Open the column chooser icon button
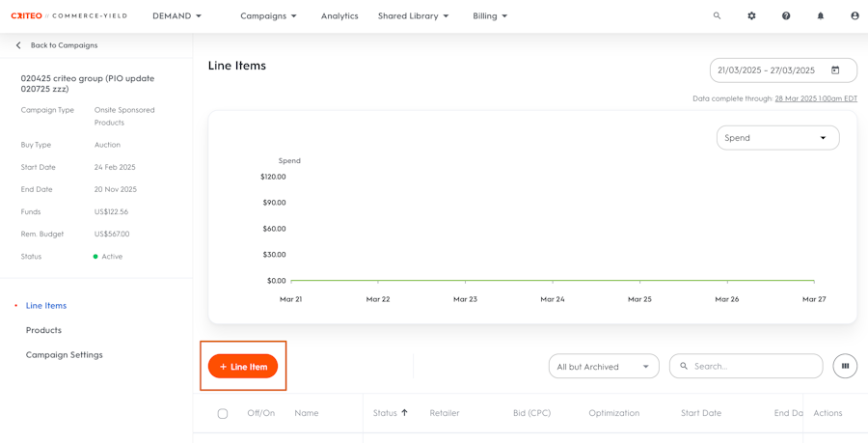Image resolution: width=868 pixels, height=443 pixels. tap(845, 366)
